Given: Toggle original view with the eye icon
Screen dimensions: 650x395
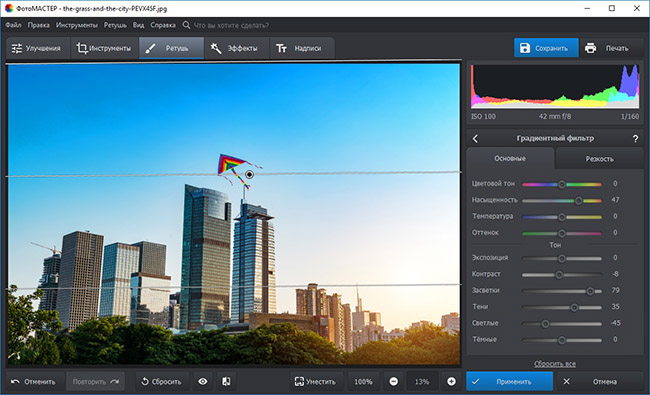Looking at the screenshot, I should coord(203,381).
